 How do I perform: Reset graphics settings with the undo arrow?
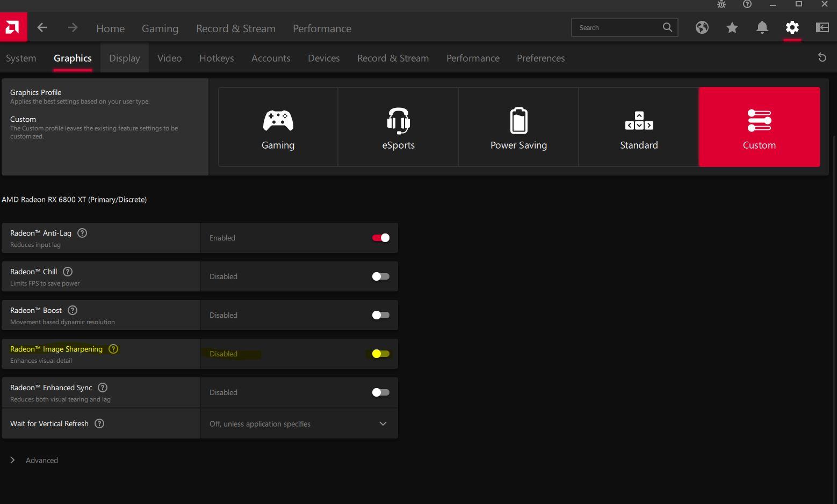tap(822, 57)
